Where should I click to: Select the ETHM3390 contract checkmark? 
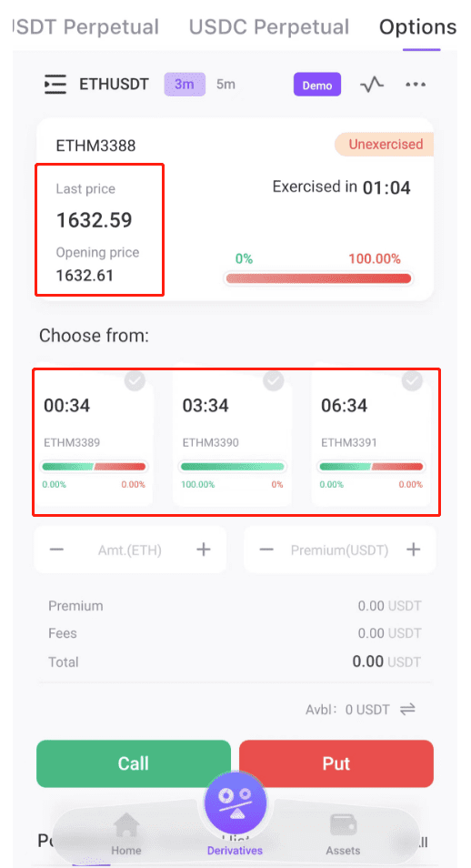tap(274, 380)
